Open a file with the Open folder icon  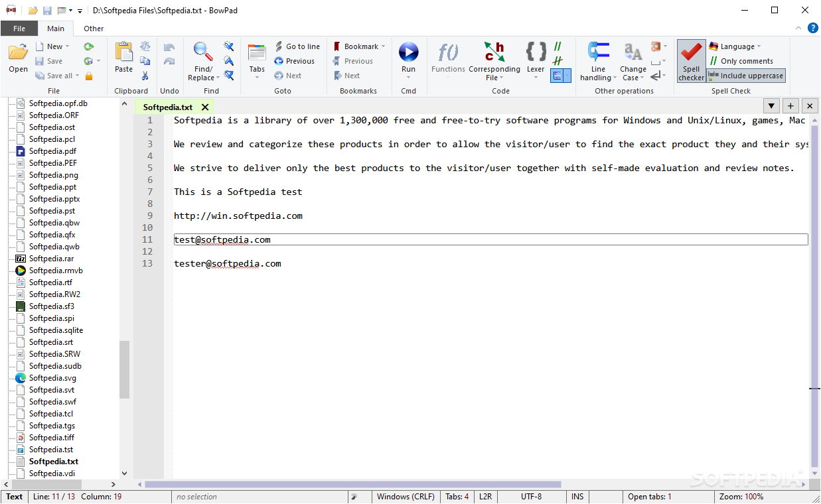(x=18, y=52)
